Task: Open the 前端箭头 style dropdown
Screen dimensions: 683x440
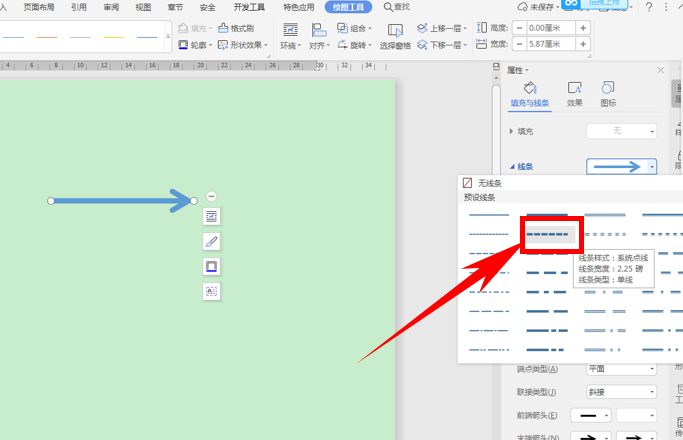Action: [591, 416]
